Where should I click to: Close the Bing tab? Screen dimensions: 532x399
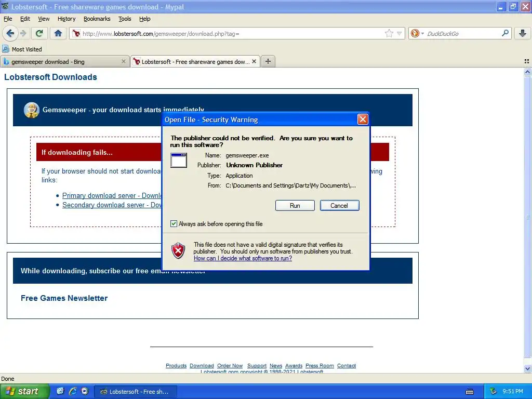point(124,61)
